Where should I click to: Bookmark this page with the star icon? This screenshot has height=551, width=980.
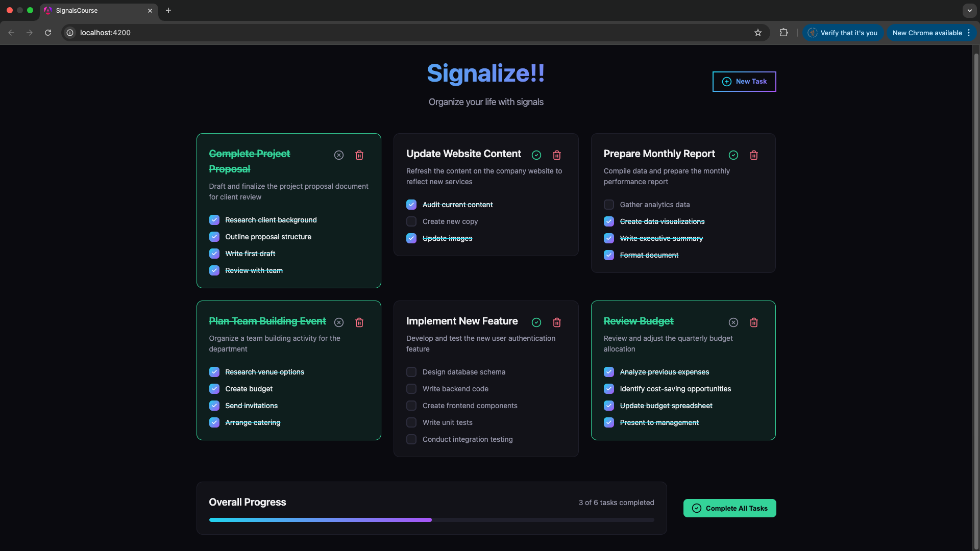point(758,32)
